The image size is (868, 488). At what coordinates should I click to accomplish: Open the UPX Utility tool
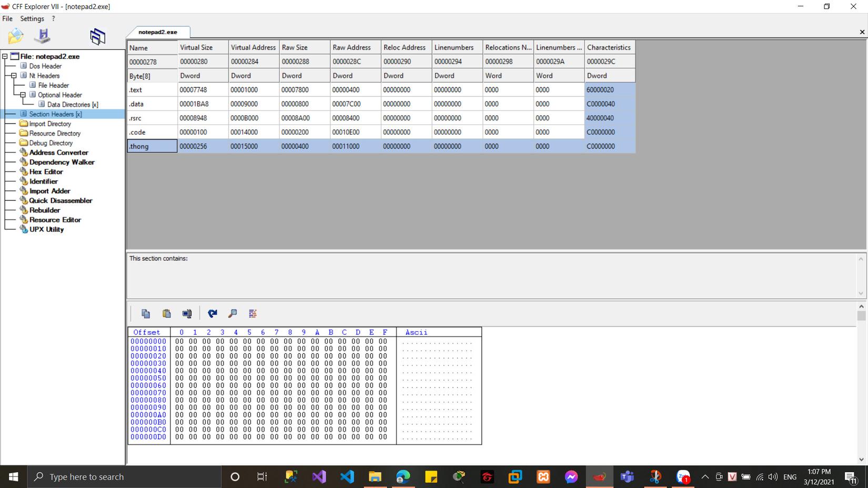pyautogui.click(x=47, y=229)
